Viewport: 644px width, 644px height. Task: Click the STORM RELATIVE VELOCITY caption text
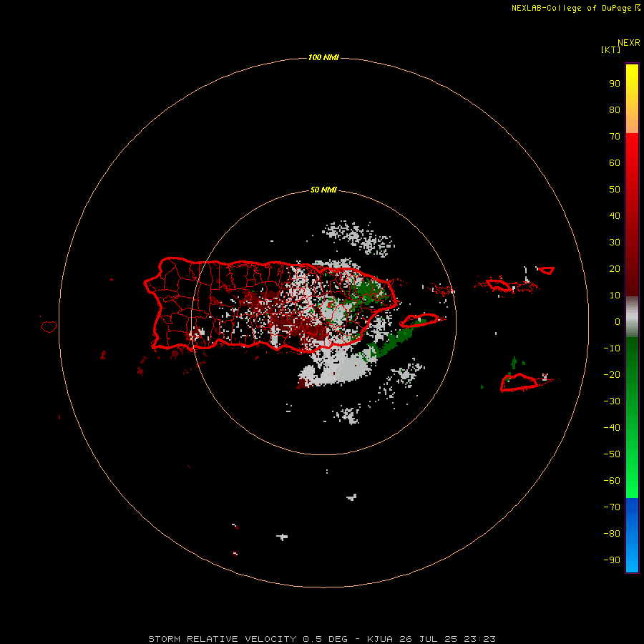click(222, 639)
